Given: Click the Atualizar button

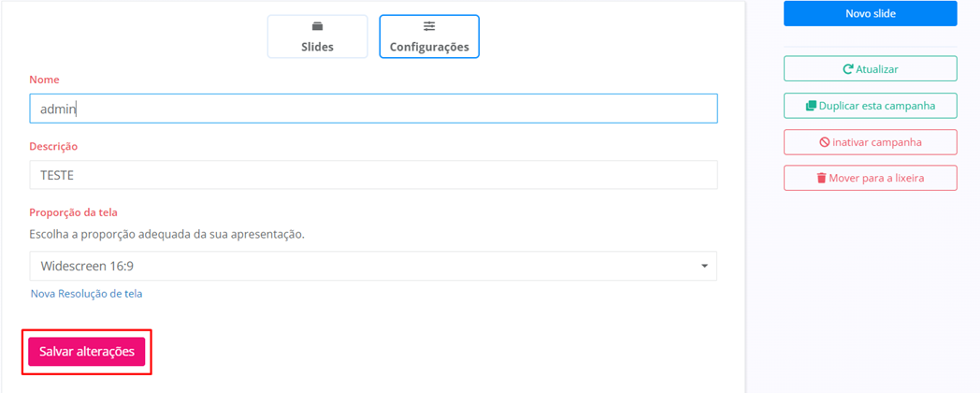Looking at the screenshot, I should tap(870, 69).
